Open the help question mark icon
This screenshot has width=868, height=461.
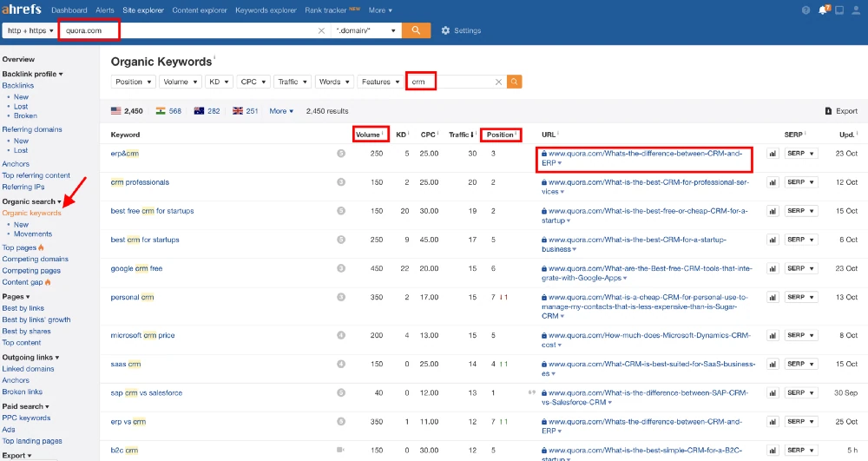point(806,10)
